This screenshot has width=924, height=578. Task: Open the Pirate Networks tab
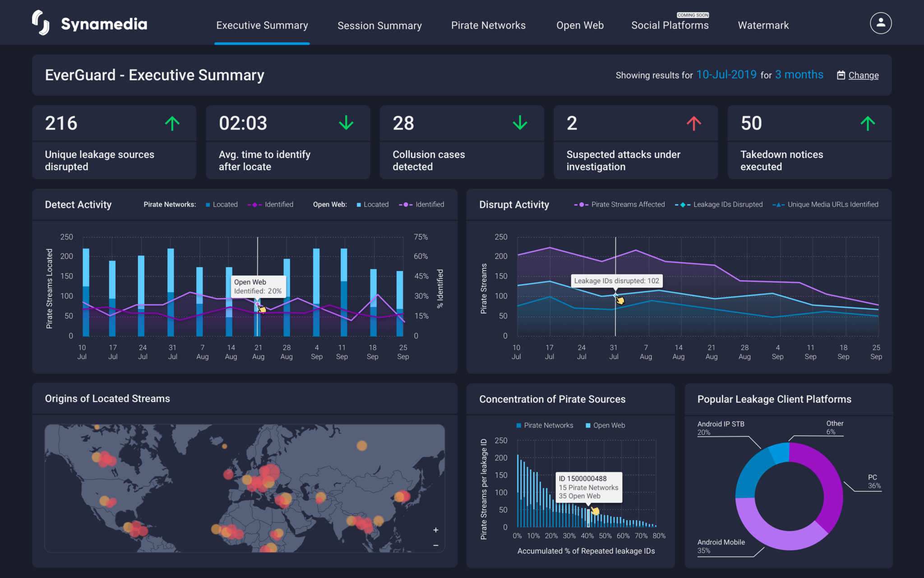click(x=488, y=25)
